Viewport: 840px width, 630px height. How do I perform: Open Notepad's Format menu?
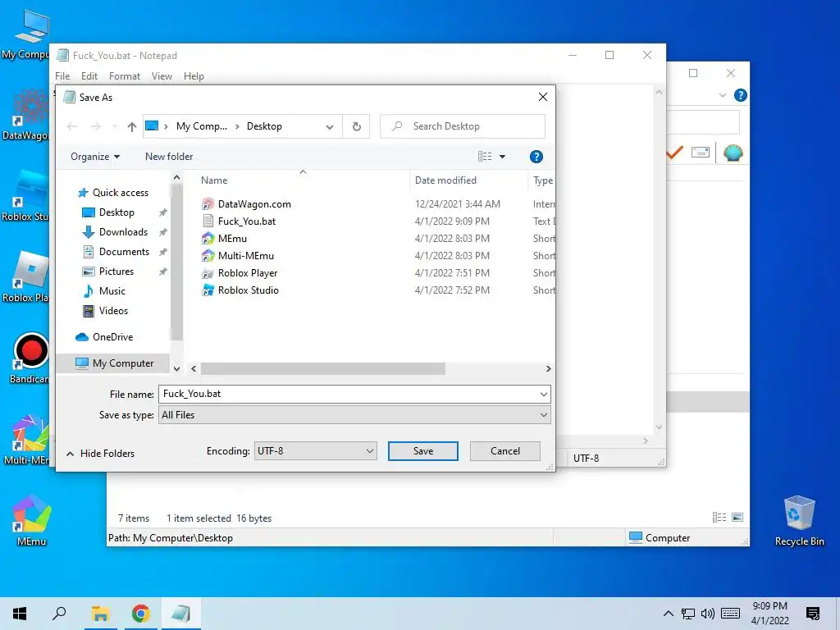(x=125, y=76)
